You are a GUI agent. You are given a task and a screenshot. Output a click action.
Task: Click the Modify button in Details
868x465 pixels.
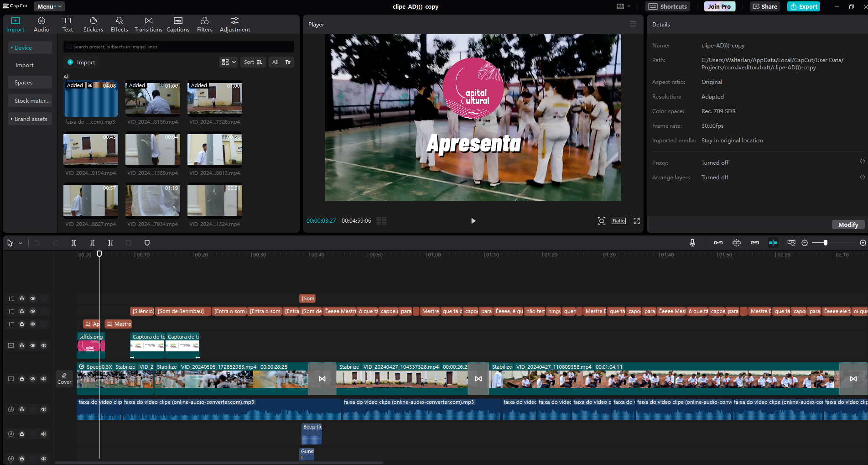pos(848,225)
